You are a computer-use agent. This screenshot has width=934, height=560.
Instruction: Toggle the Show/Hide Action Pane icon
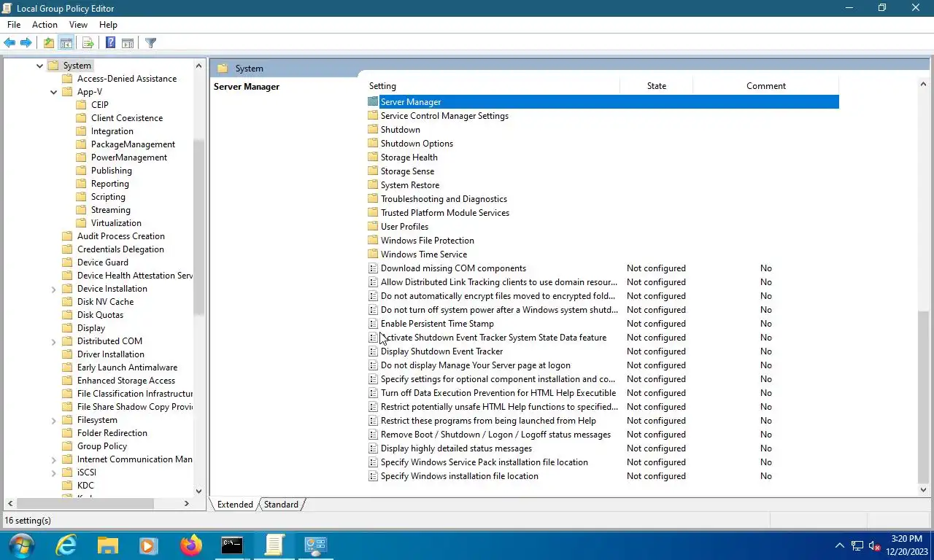[128, 43]
